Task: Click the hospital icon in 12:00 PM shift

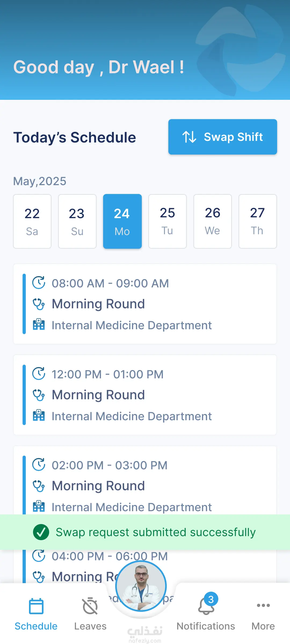Action: pos(39,416)
